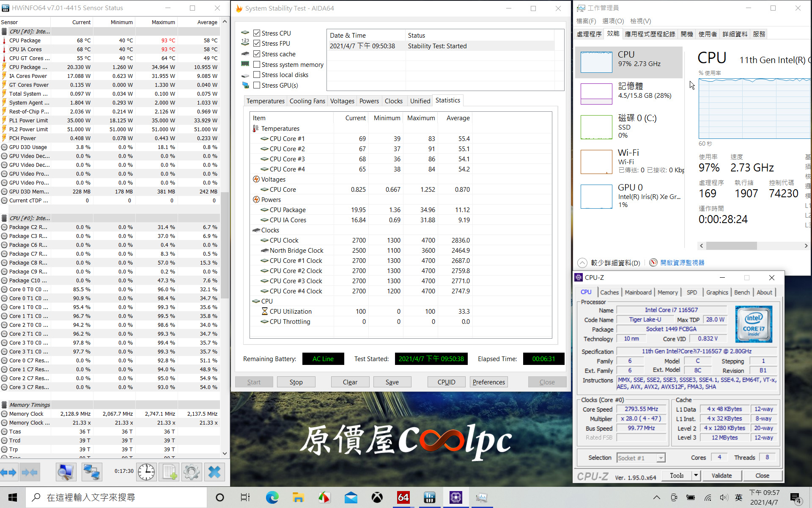Switch to Task Manager taskbar icon
This screenshot has width=812, height=508.
click(x=482, y=497)
